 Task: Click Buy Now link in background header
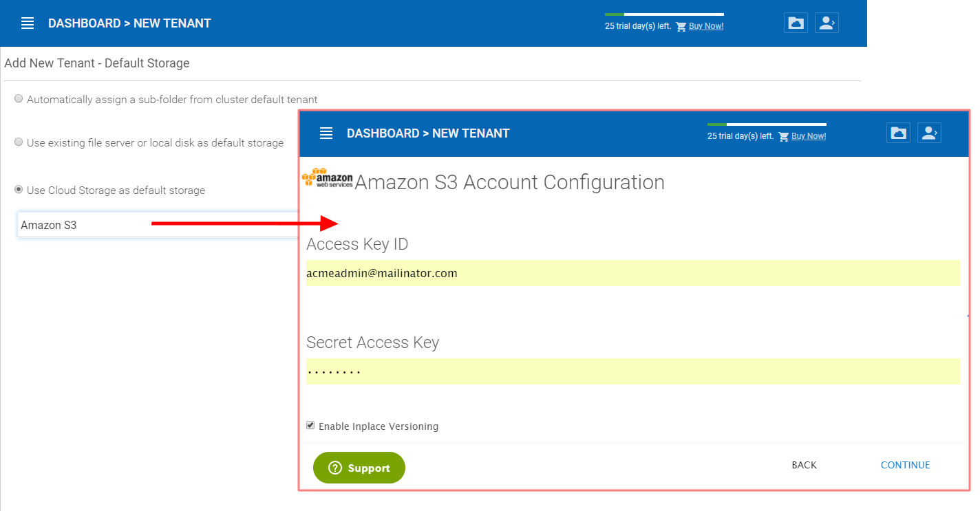point(706,27)
